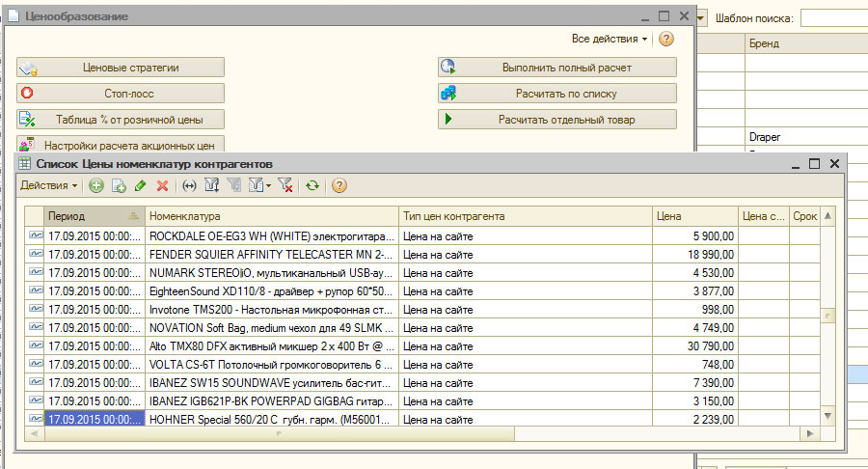Click the vertical scrollbar up arrow
Viewport: 868px width, 469px height.
click(x=827, y=216)
